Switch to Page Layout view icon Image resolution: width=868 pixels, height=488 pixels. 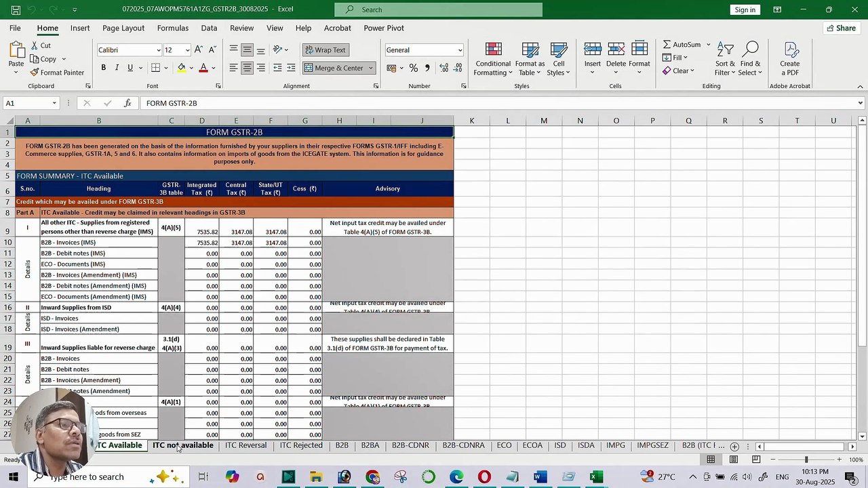click(x=733, y=460)
